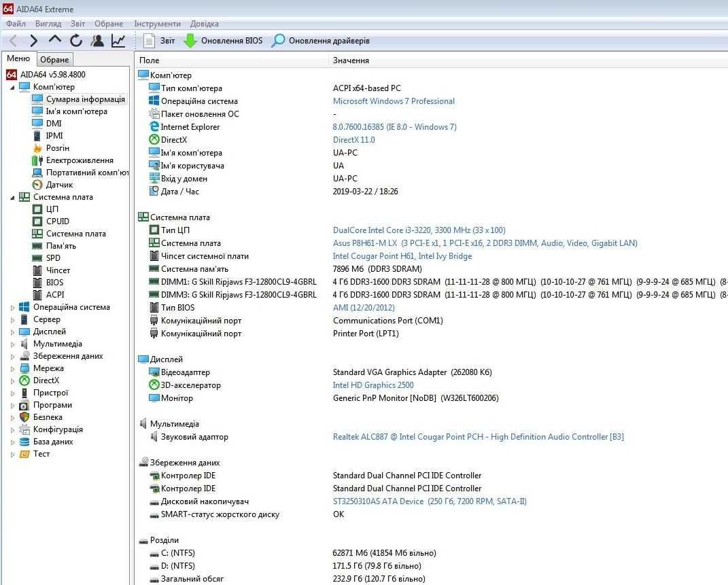
Task: Expand the Збереження даних tree node
Action: 12,357
